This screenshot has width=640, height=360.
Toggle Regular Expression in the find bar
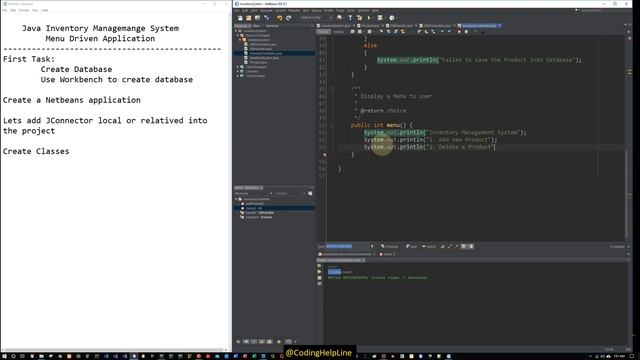coord(456,247)
